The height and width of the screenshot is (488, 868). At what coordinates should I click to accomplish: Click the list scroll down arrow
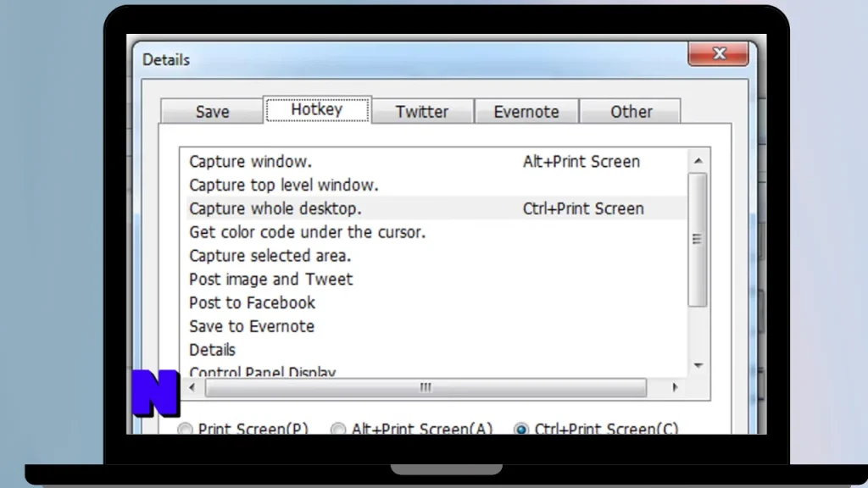[x=698, y=365]
